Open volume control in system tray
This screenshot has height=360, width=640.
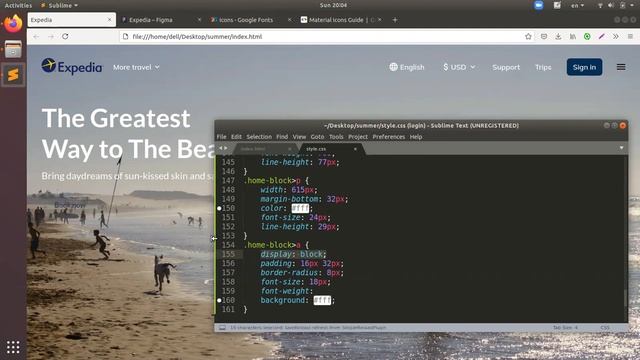pos(611,5)
